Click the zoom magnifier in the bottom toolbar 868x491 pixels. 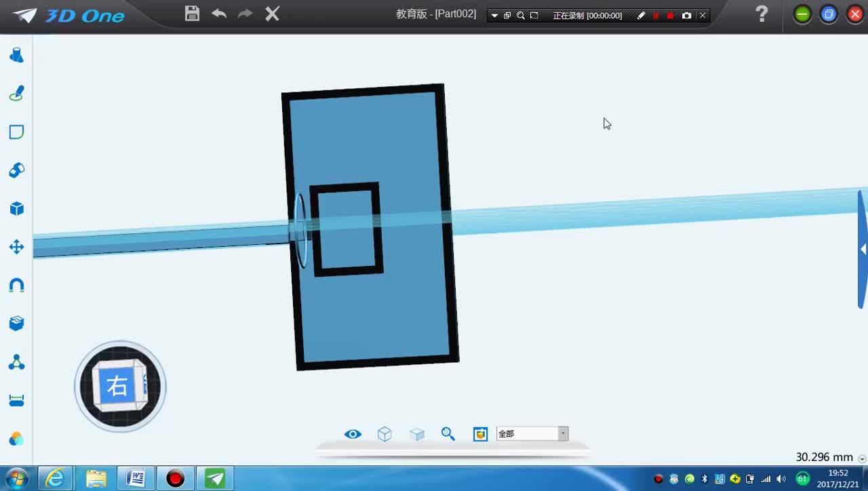(x=448, y=434)
